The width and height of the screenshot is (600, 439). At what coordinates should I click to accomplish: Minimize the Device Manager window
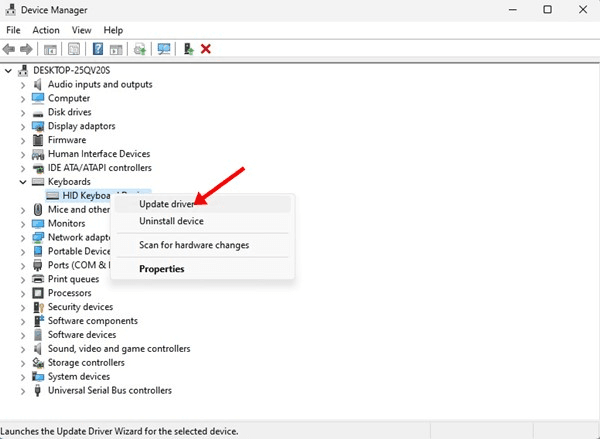513,10
